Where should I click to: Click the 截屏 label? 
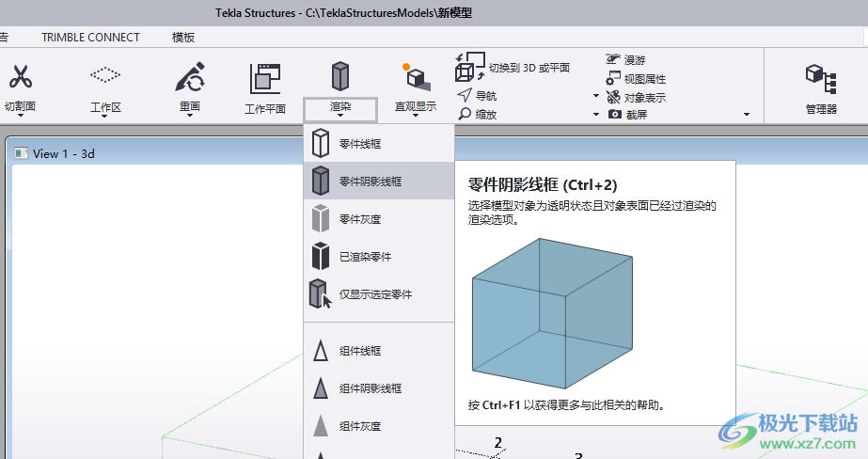pyautogui.click(x=636, y=115)
